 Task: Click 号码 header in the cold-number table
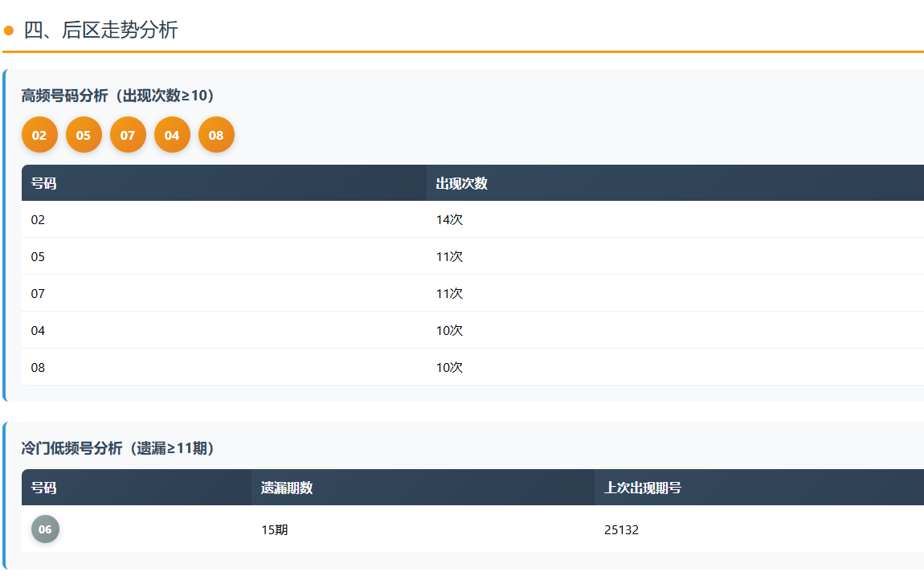pyautogui.click(x=43, y=488)
